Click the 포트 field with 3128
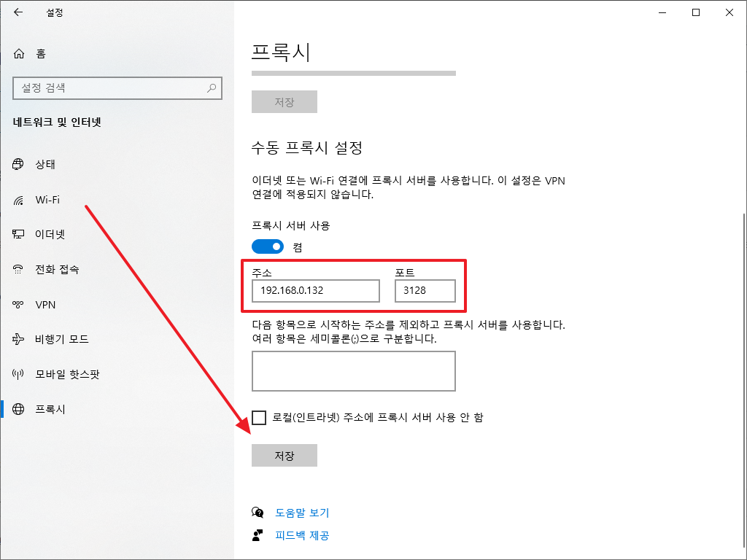Screen dimensions: 747x560 (x=425, y=290)
